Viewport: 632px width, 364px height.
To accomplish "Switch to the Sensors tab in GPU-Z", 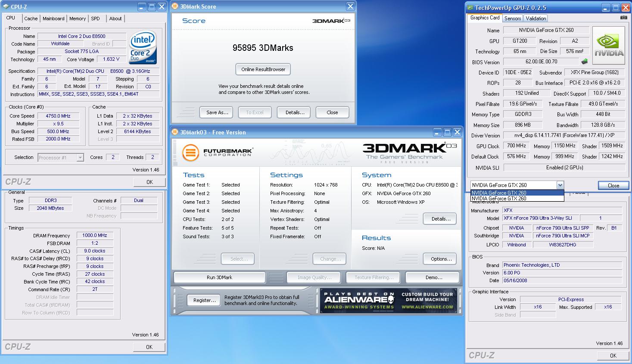I will coord(513,18).
